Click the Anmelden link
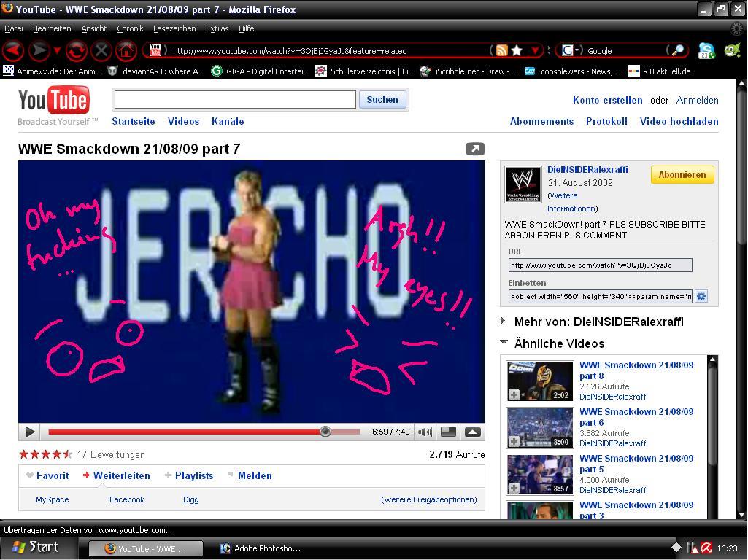 click(x=697, y=100)
